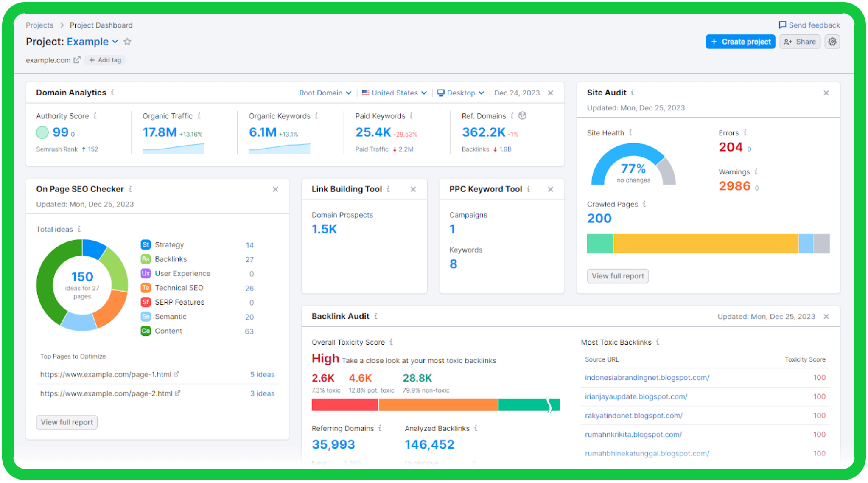Click the 77% Site Health gauge

point(633,164)
